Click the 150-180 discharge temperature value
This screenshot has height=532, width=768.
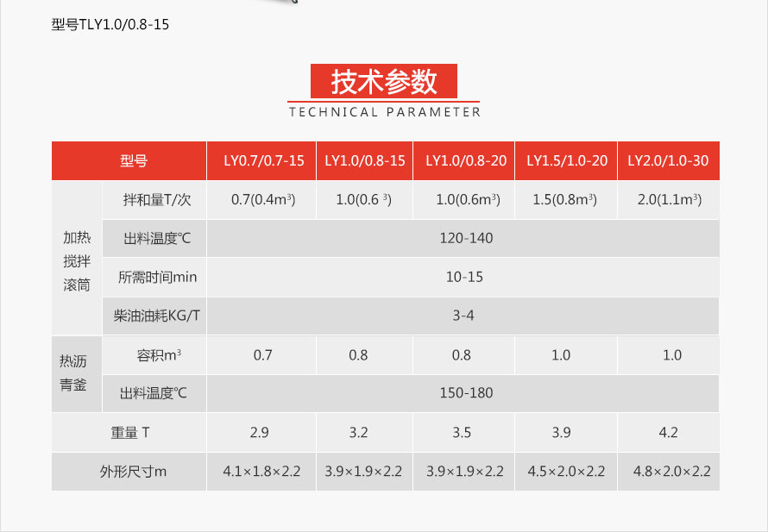pos(466,393)
